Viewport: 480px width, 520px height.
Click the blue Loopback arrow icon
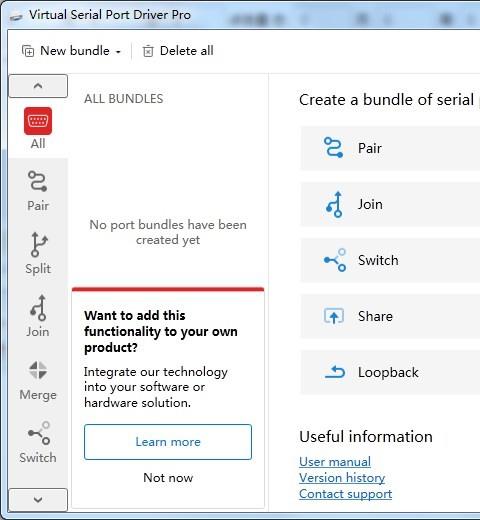(335, 372)
